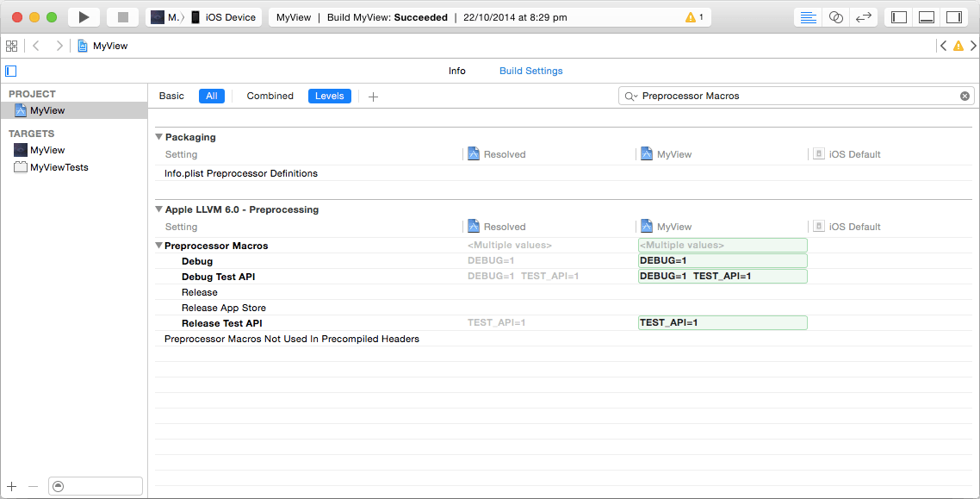Open the jump bar warning icon
This screenshot has width=980, height=499.
coord(958,46)
